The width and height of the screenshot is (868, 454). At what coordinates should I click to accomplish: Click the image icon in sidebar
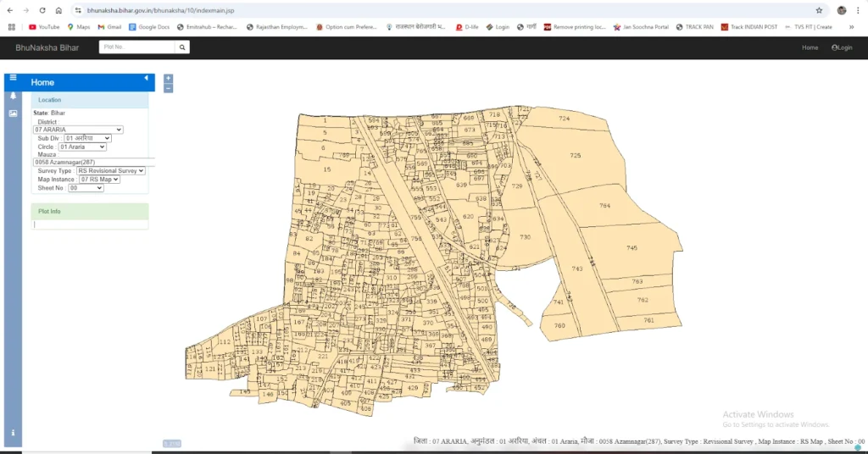point(14,113)
